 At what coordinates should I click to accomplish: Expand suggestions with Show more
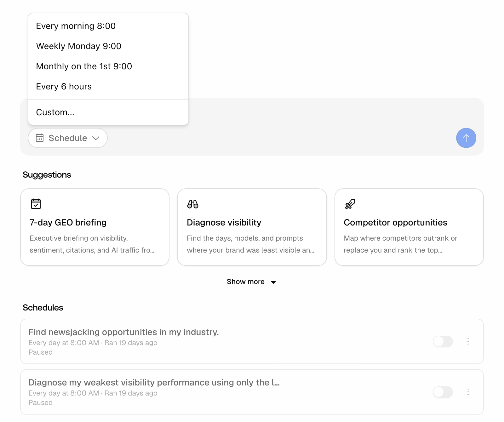click(x=252, y=282)
